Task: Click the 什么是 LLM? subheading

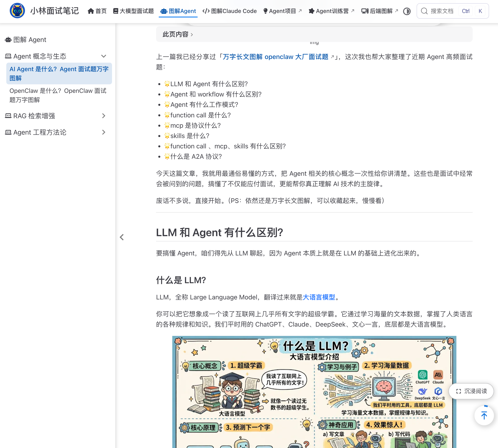Action: pos(181,280)
